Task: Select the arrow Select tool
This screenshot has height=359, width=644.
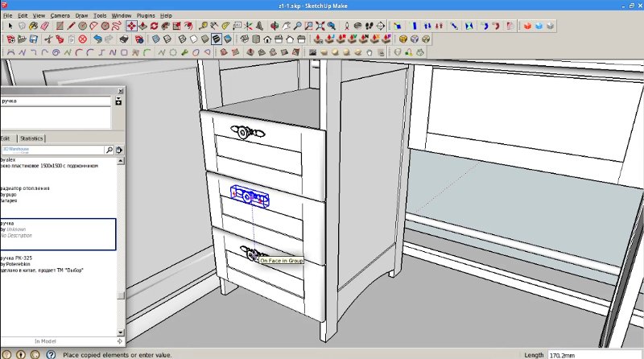Action: point(10,26)
